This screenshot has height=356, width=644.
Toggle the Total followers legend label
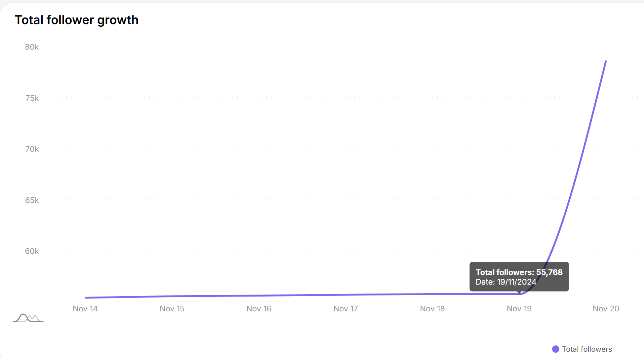point(587,349)
